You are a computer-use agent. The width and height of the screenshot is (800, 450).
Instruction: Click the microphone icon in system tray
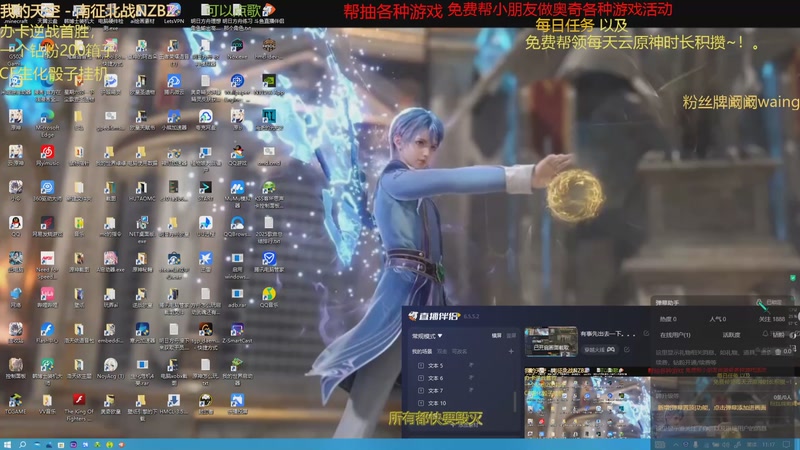(x=695, y=445)
